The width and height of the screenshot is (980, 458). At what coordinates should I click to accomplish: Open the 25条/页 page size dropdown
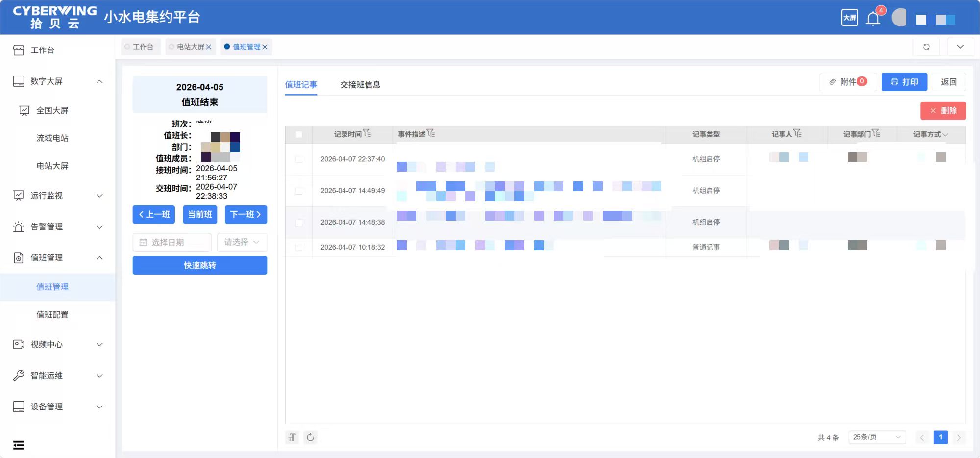tap(876, 437)
